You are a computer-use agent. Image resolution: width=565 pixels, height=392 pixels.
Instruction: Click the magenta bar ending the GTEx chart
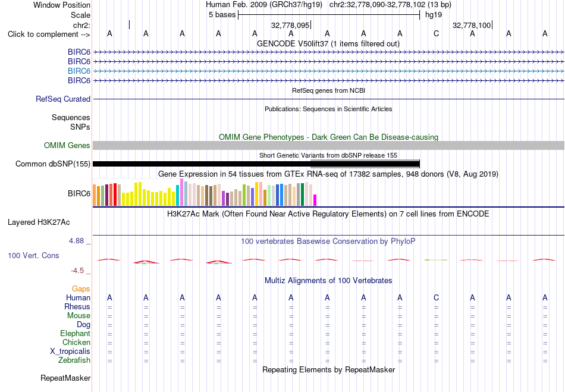pos(315,200)
